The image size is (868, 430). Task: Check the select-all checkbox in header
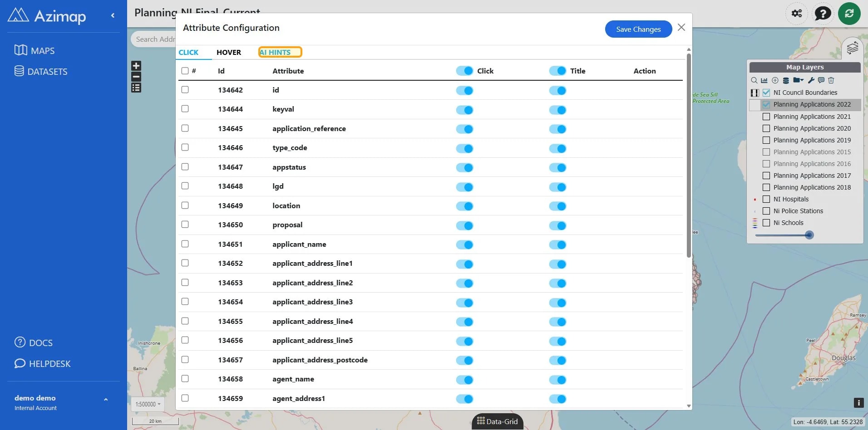pos(185,71)
